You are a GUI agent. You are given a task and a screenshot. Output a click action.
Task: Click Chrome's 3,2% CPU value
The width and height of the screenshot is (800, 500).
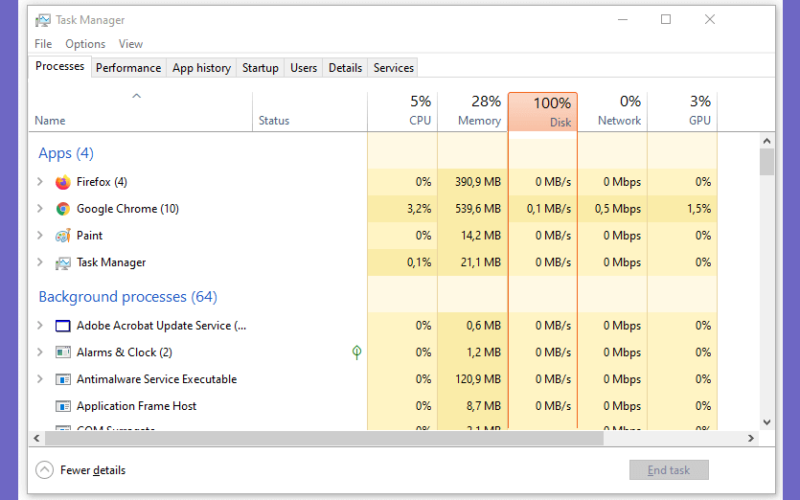(x=419, y=209)
